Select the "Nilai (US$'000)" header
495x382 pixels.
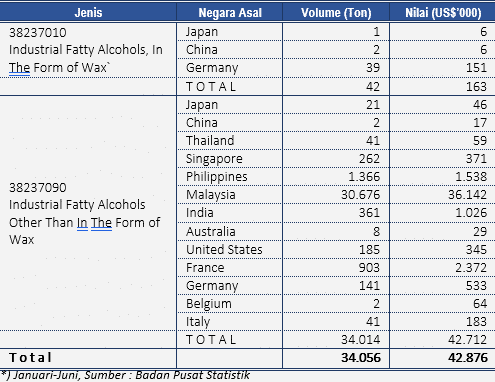coord(443,13)
